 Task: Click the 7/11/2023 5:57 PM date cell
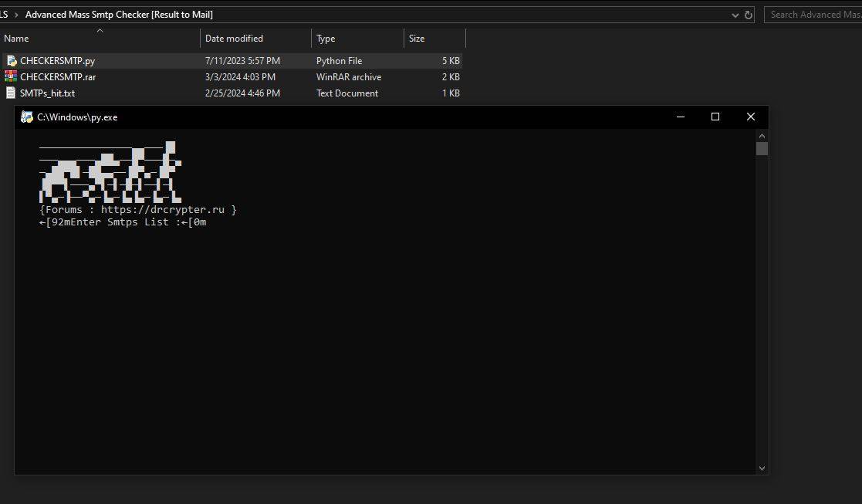tap(242, 61)
